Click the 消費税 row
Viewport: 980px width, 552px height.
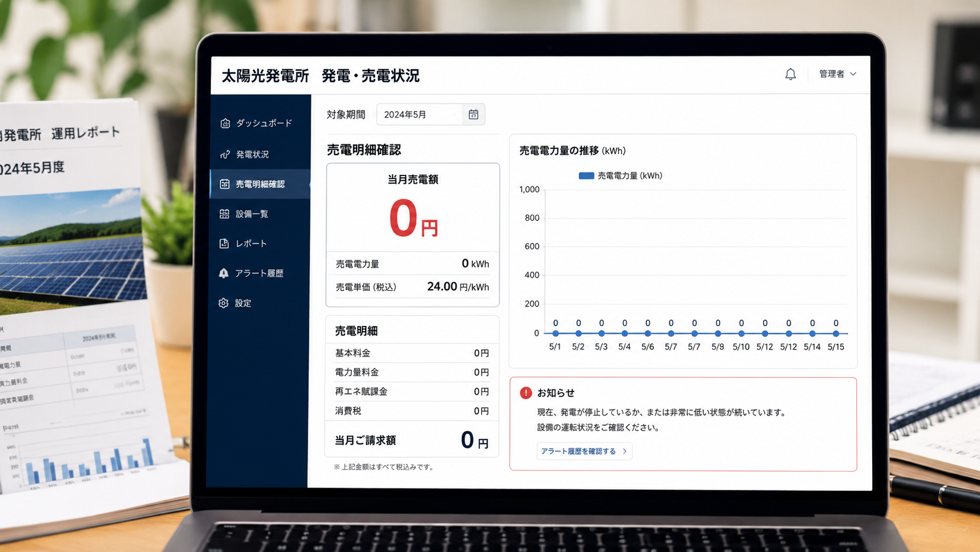pos(412,411)
